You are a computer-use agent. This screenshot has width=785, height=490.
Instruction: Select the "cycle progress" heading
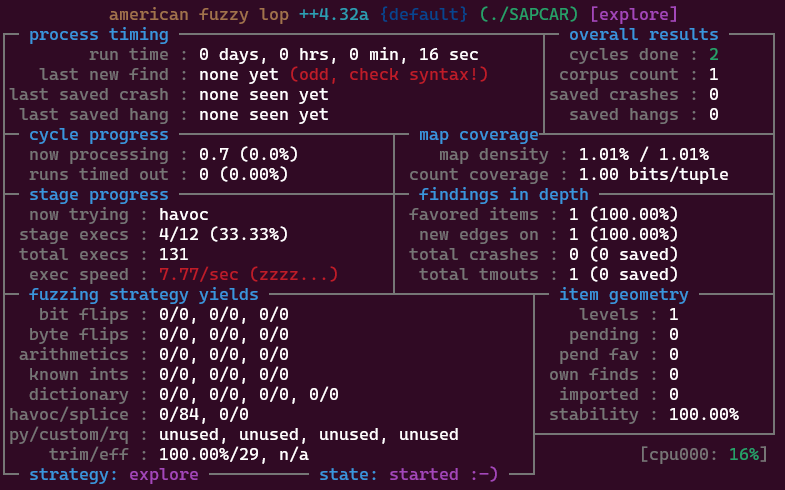click(98, 135)
